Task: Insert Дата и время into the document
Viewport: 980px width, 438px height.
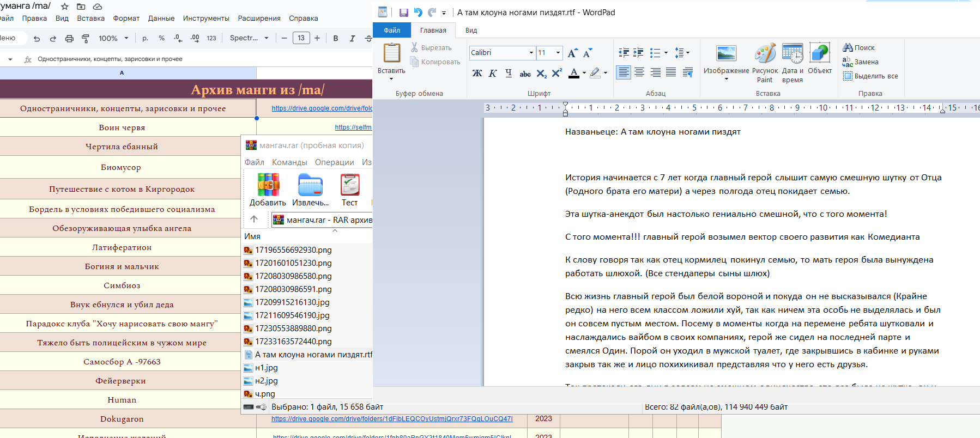Action: click(x=793, y=53)
